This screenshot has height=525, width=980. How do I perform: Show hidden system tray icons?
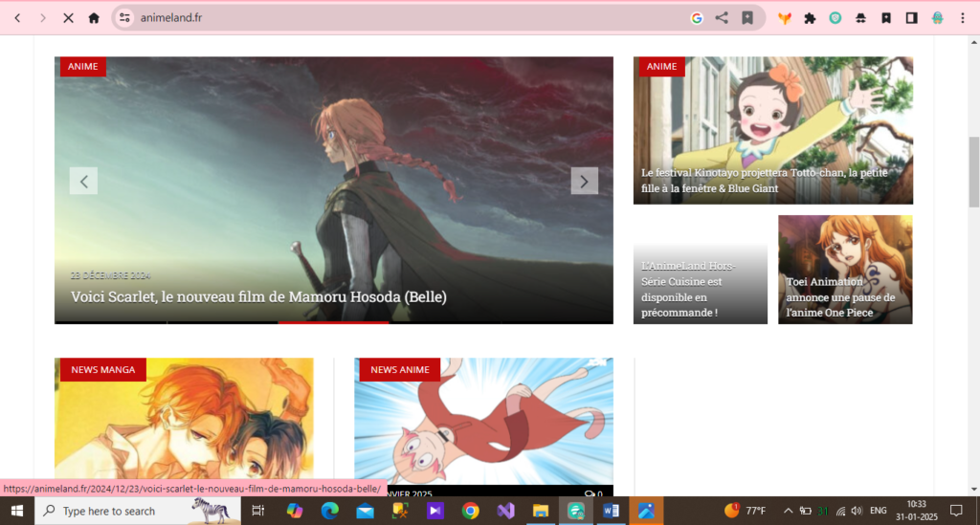pyautogui.click(x=789, y=511)
